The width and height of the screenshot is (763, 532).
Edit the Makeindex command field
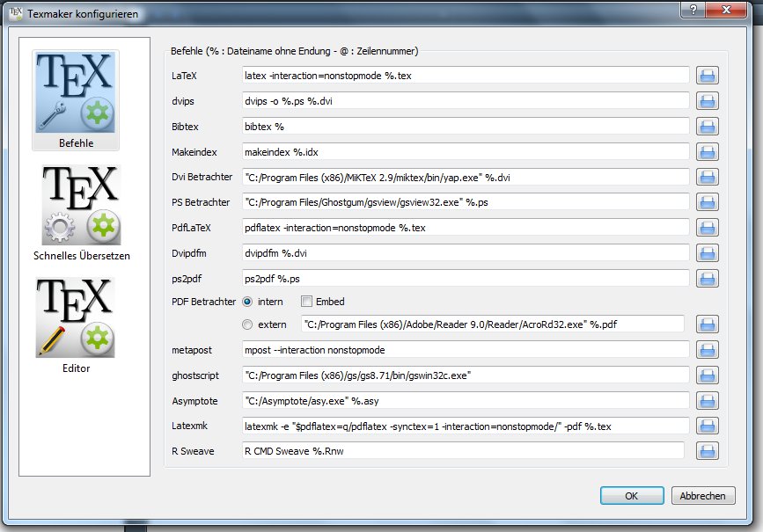(x=466, y=152)
